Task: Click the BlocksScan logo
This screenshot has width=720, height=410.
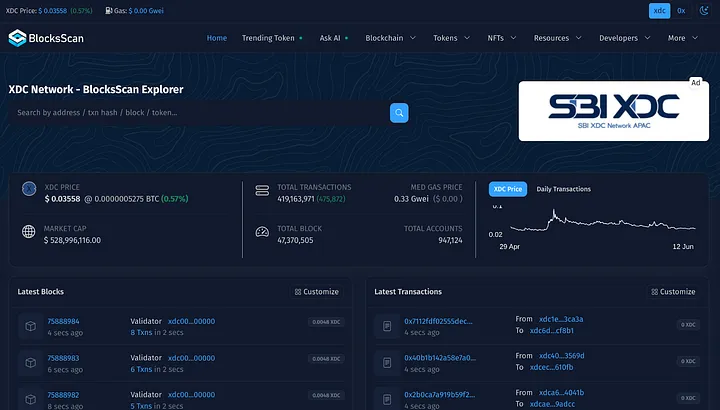Action: [46, 38]
